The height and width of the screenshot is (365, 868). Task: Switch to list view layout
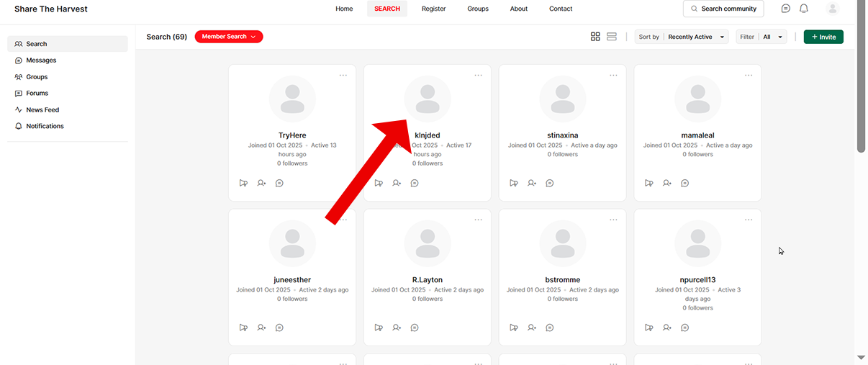pos(612,37)
